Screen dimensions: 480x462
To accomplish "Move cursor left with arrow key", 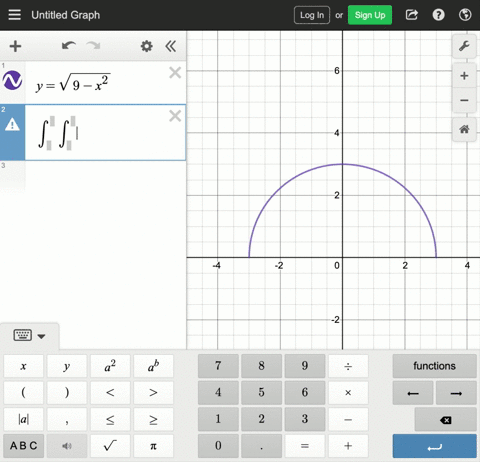I will (x=413, y=393).
